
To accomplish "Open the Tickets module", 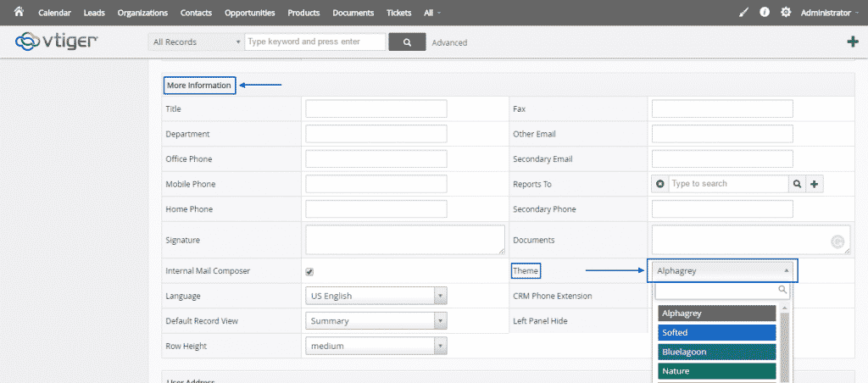I will coord(398,13).
